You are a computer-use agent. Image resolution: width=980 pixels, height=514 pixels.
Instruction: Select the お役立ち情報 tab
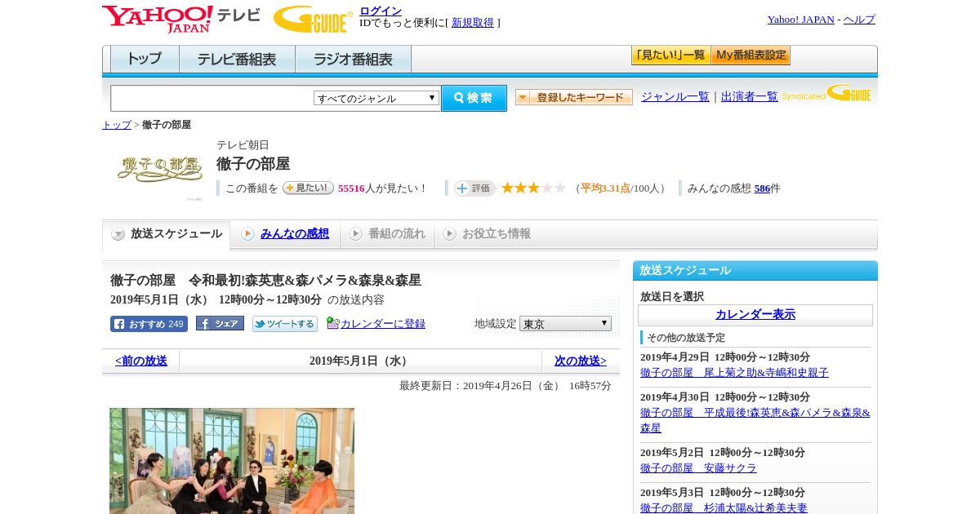click(487, 234)
